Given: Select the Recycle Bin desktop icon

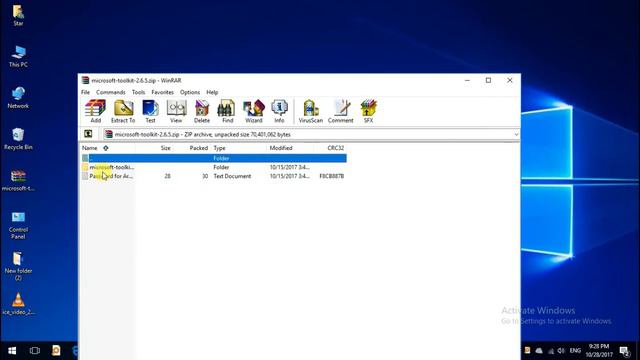Looking at the screenshot, I should [x=18, y=139].
